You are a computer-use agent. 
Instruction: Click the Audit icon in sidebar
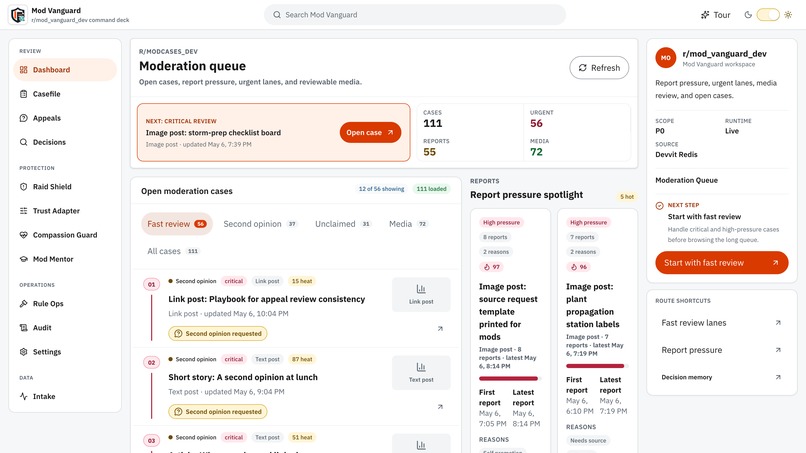[24, 328]
